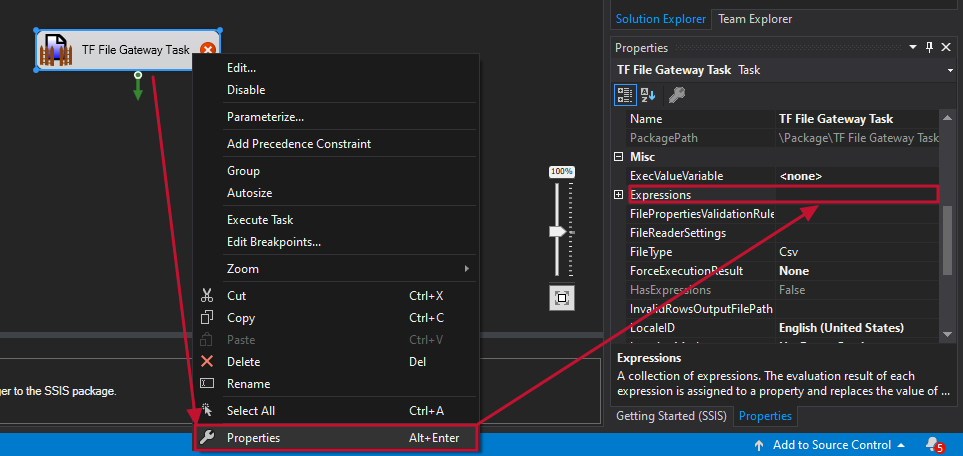Click the red Delete X icon
The image size is (963, 456).
[x=207, y=361]
